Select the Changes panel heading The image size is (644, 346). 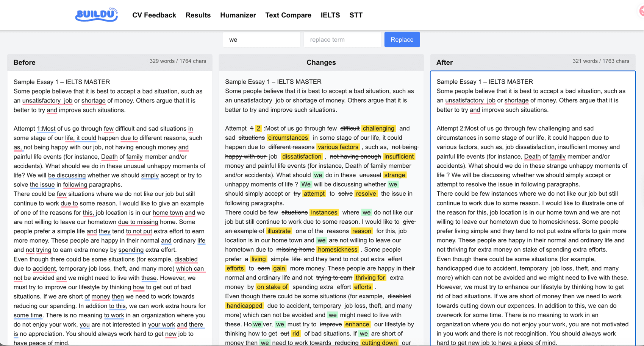(321, 62)
